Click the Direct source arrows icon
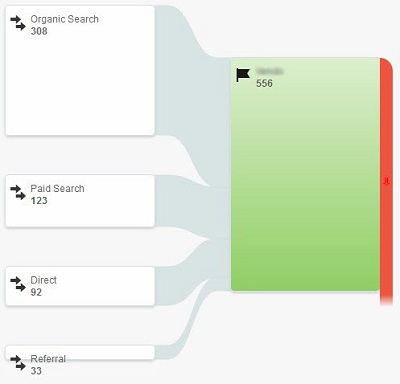Image resolution: width=400 pixels, height=384 pixels. (18, 284)
